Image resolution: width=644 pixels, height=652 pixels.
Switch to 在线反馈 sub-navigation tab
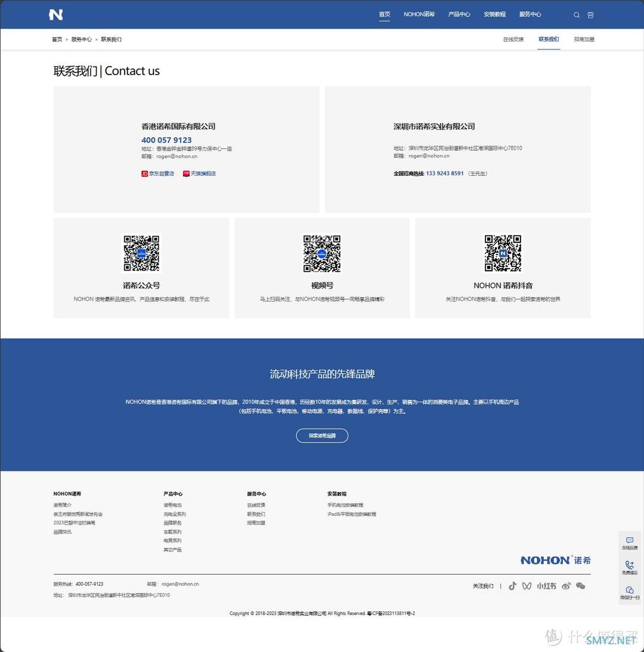click(x=513, y=39)
